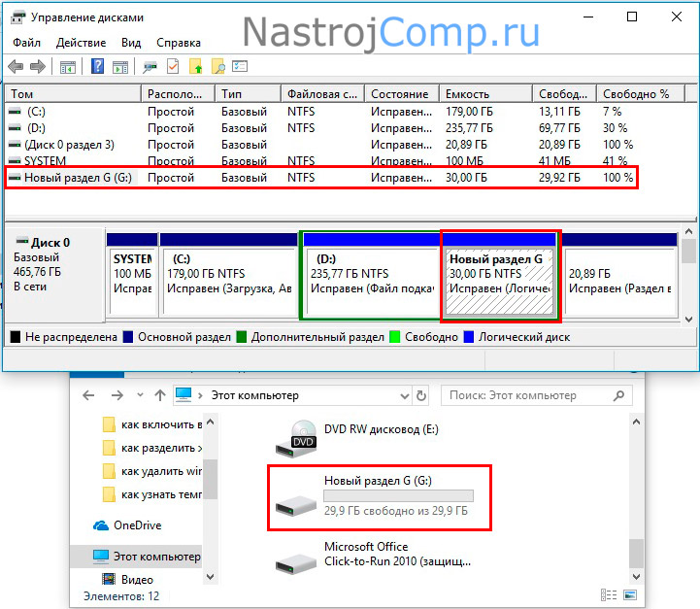Select the folder как удалить in sidebar

pos(152,471)
